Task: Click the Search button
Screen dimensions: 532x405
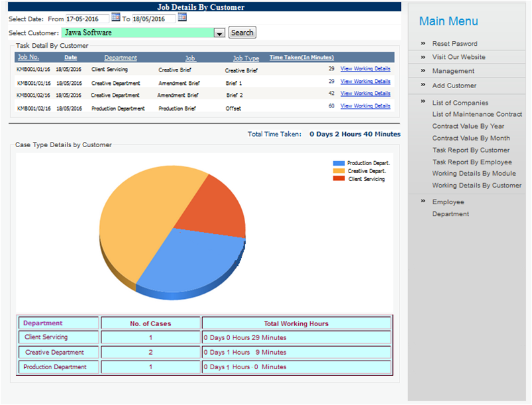Action: [x=242, y=32]
